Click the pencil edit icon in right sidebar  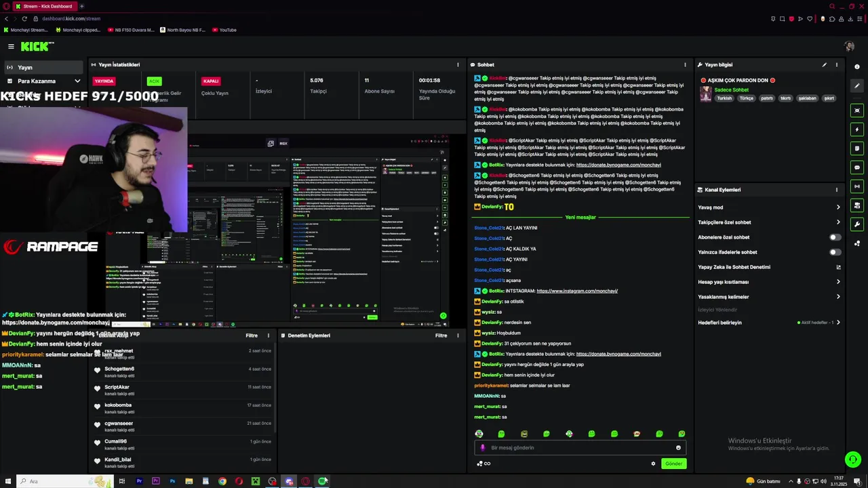tap(857, 86)
